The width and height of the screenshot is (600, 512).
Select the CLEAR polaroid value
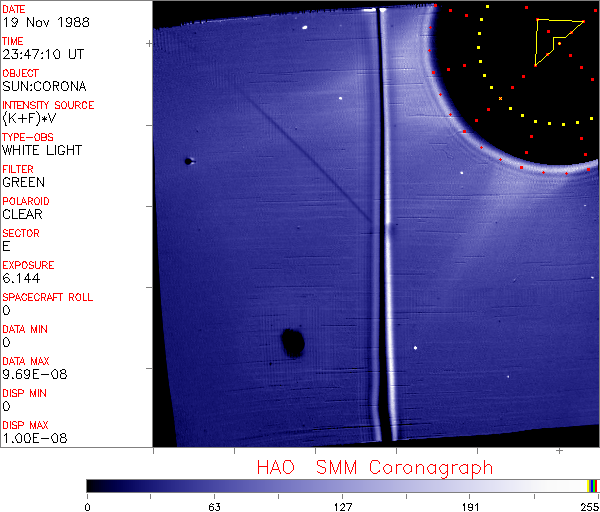(23, 214)
